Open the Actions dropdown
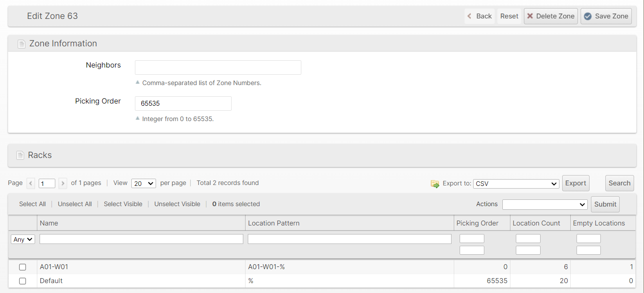 click(x=545, y=204)
